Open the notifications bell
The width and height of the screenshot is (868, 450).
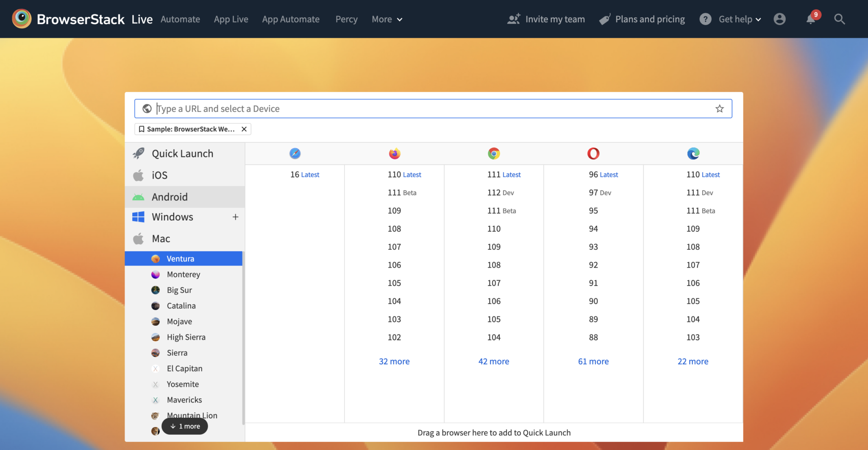(811, 19)
